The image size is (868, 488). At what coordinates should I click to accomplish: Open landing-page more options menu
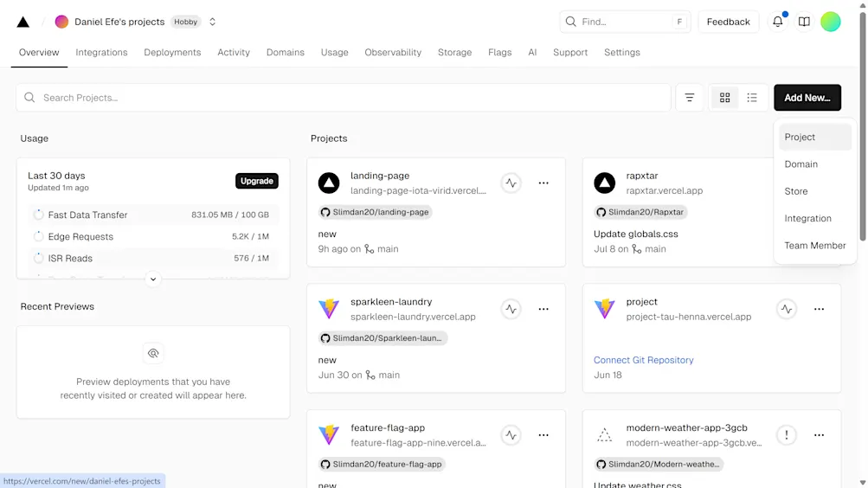543,183
